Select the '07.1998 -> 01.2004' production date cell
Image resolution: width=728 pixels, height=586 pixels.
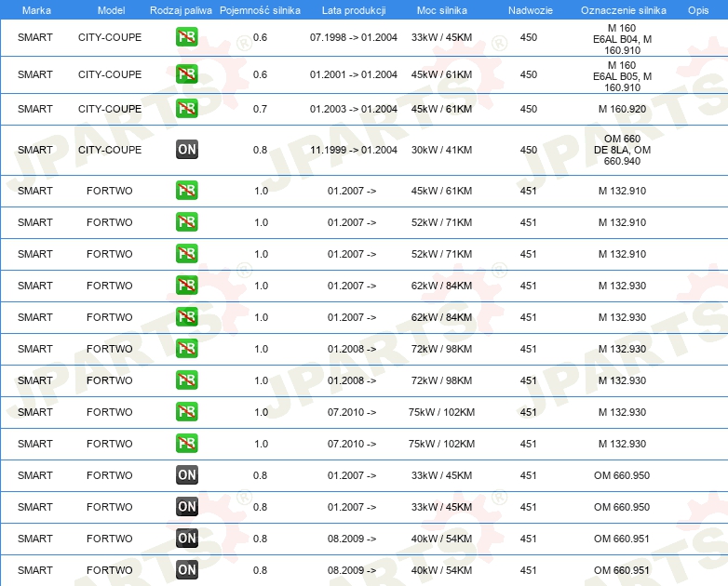click(x=354, y=37)
